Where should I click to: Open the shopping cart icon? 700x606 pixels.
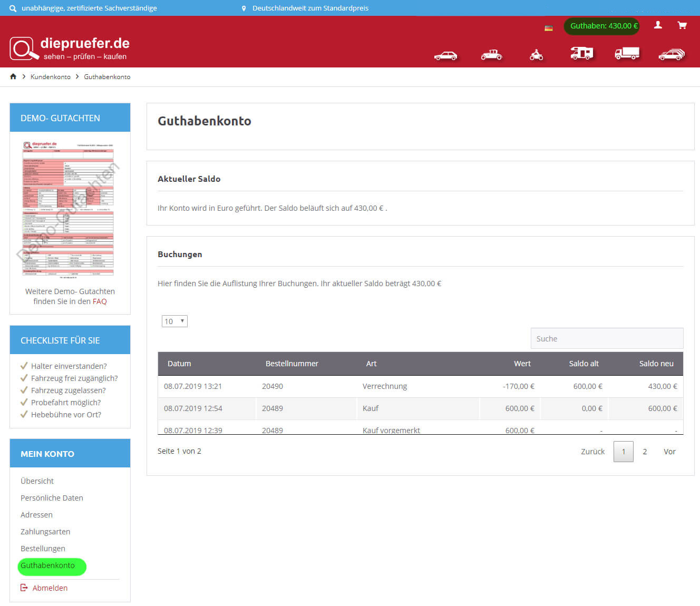[x=682, y=25]
